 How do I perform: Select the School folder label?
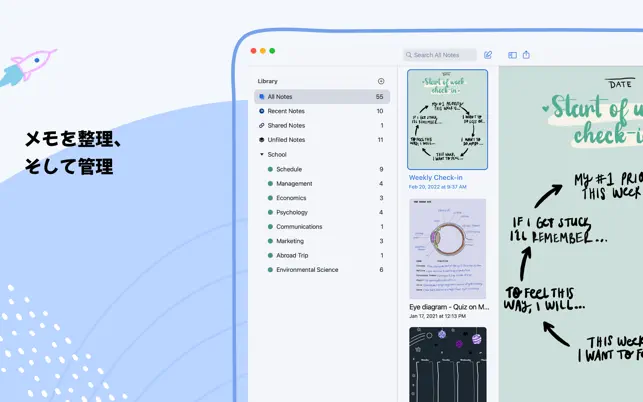(x=277, y=154)
